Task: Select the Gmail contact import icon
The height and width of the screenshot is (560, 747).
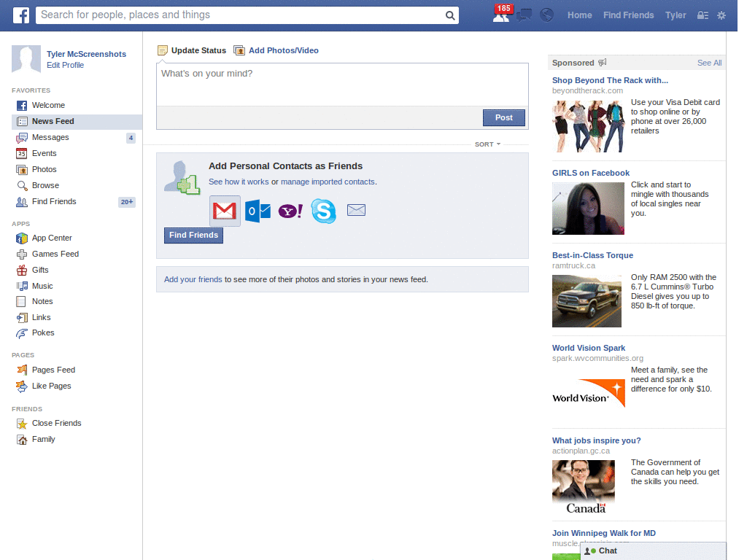Action: point(225,211)
